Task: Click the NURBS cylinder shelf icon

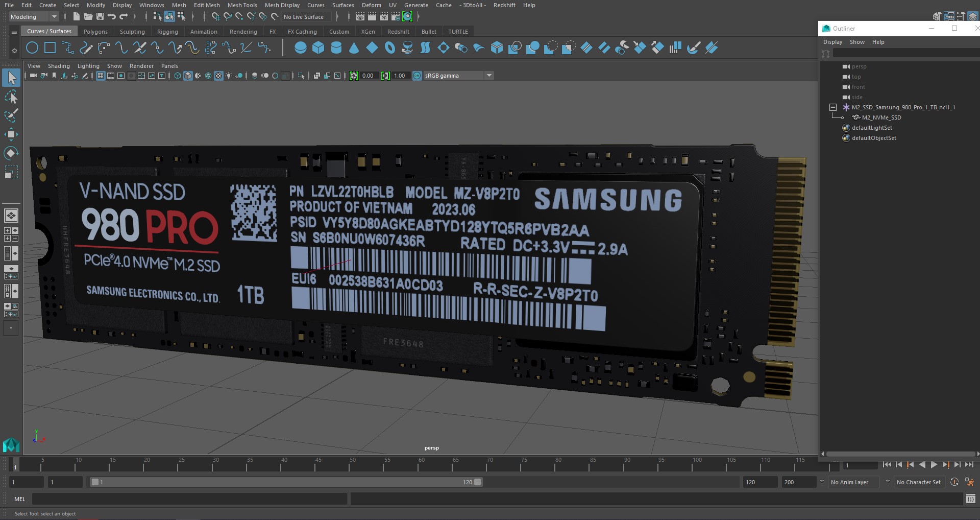Action: click(x=336, y=48)
